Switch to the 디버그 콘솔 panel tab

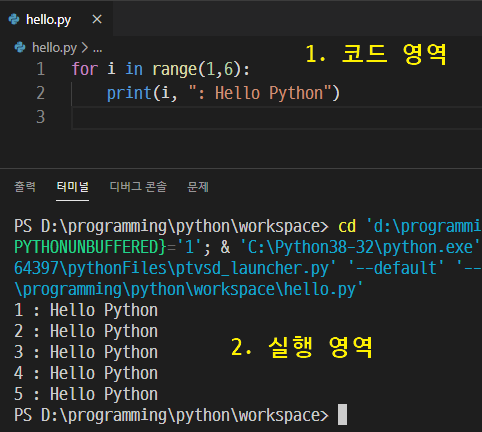[138, 187]
